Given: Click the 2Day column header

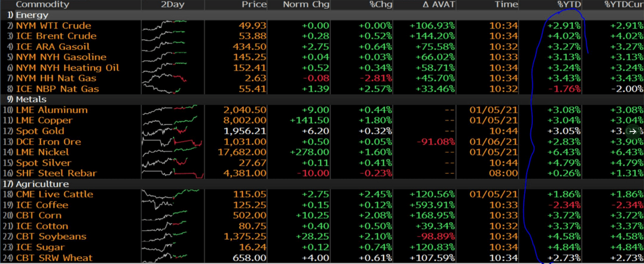Looking at the screenshot, I should 172,4.
